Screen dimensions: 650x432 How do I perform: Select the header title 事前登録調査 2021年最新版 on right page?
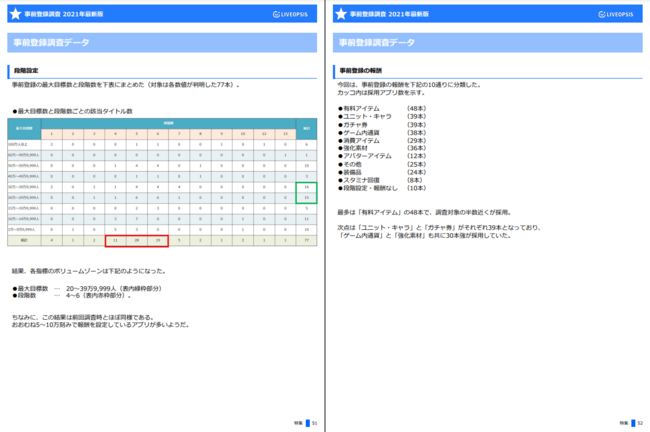click(389, 14)
